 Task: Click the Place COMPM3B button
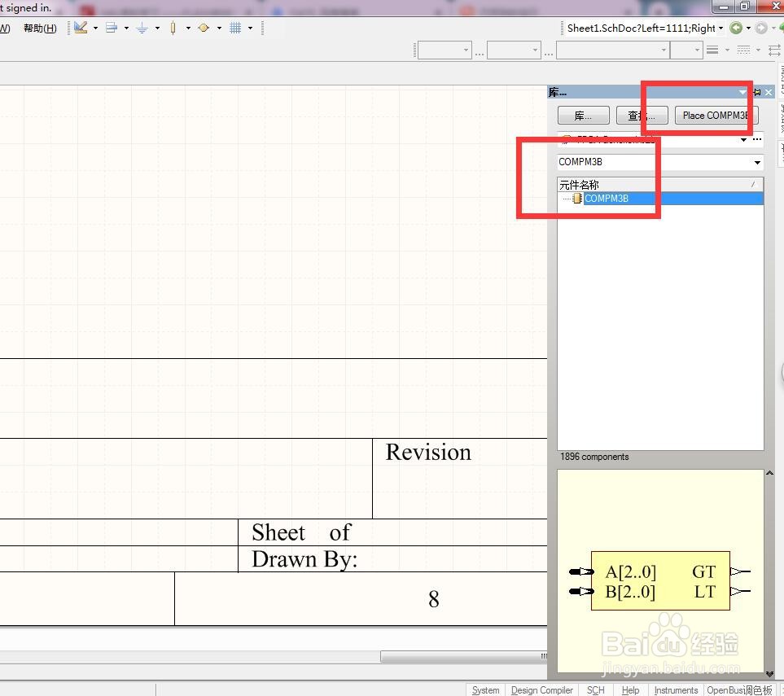point(716,116)
